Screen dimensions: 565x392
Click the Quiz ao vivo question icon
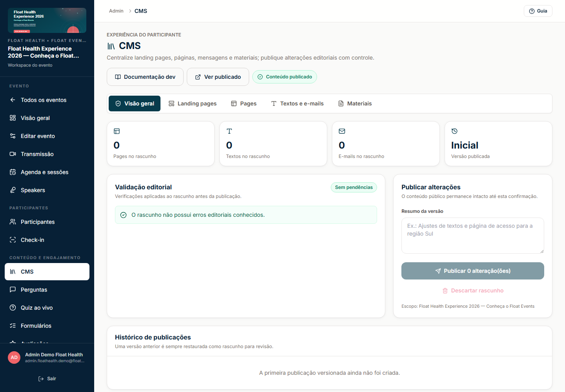[x=13, y=308]
